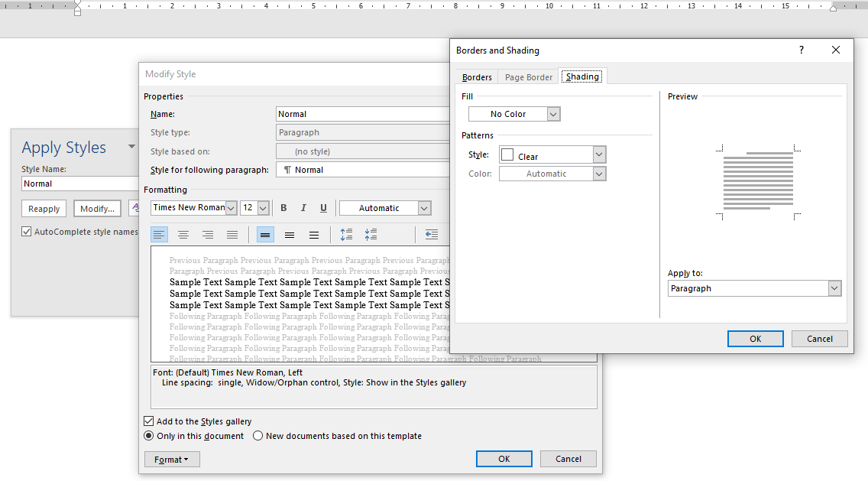Click Cancel in Borders and Shading dialog
The width and height of the screenshot is (868, 481).
819,339
